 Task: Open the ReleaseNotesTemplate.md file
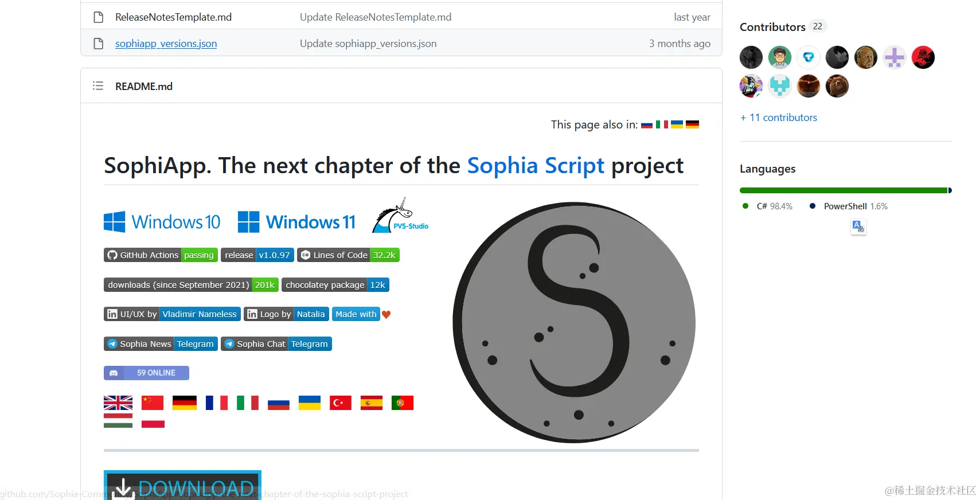173,17
